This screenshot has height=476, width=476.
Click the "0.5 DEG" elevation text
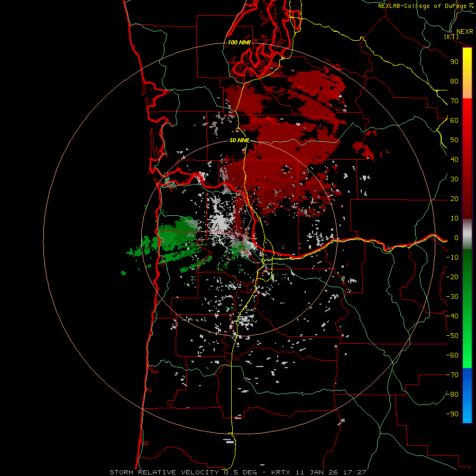pyautogui.click(x=240, y=472)
